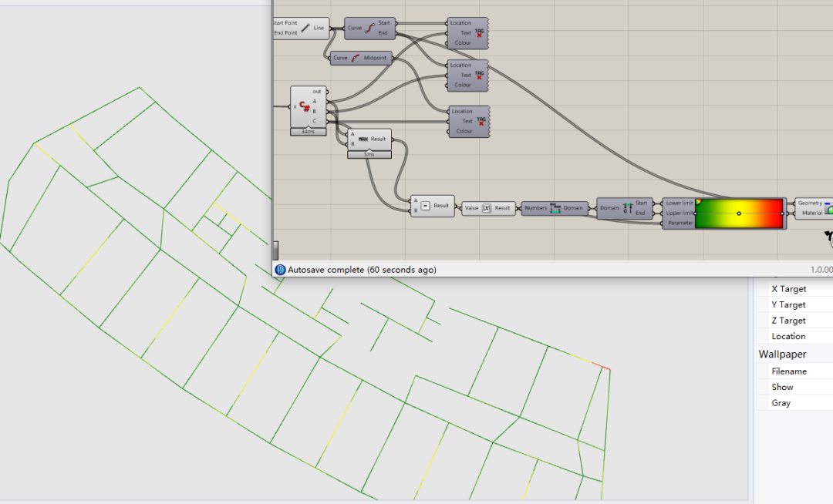
Task: Click the End output of End Points component
Action: [x=383, y=33]
